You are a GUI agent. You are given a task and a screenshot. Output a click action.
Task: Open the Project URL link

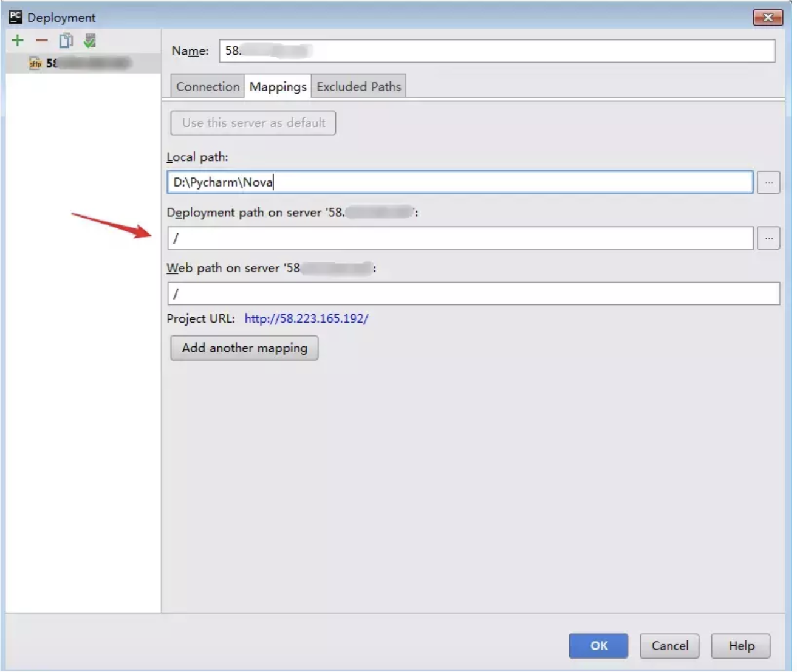306,318
